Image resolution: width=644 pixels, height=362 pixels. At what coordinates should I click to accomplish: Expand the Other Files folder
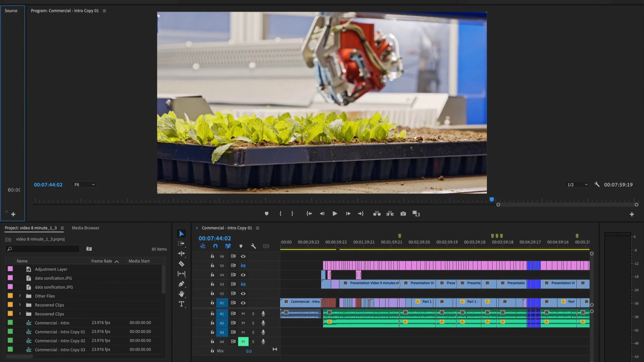click(20, 296)
